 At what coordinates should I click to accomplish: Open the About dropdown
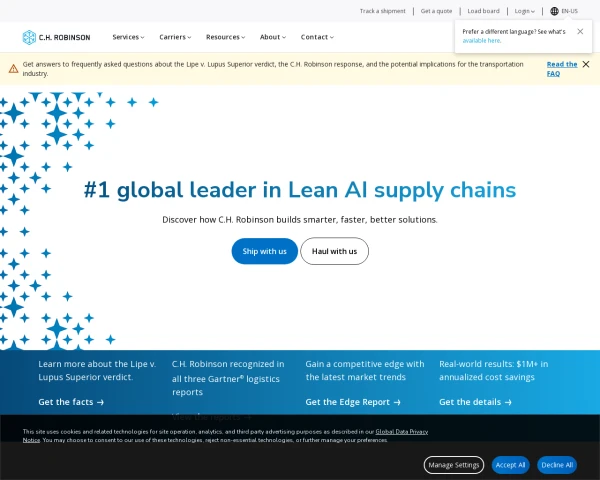[273, 37]
